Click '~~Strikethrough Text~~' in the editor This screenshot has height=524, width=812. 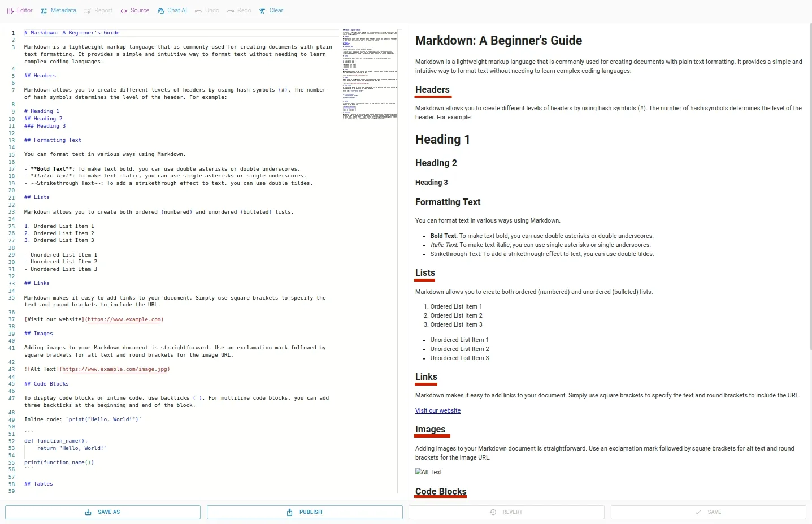(x=66, y=183)
